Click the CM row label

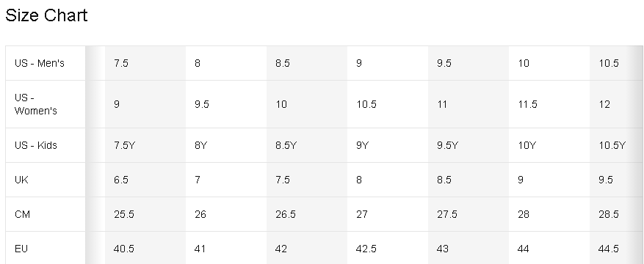point(46,214)
